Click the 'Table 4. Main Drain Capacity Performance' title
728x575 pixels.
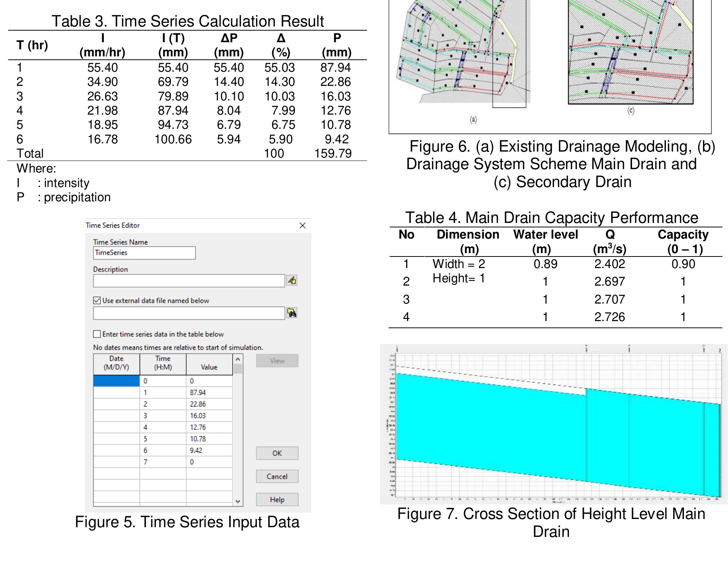(552, 218)
